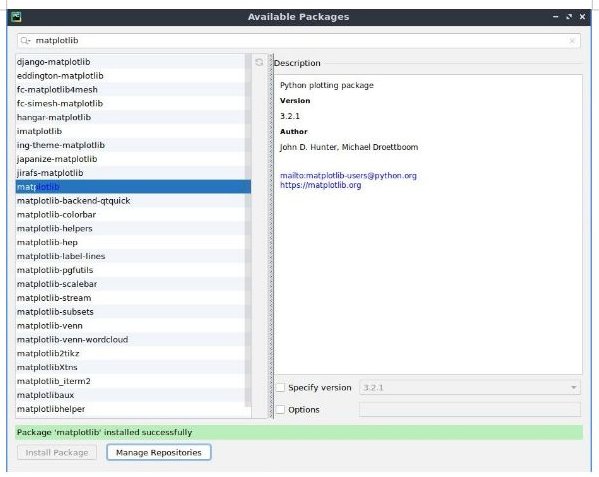
Task: Select hangar-matplotlib package
Action: click(133, 117)
